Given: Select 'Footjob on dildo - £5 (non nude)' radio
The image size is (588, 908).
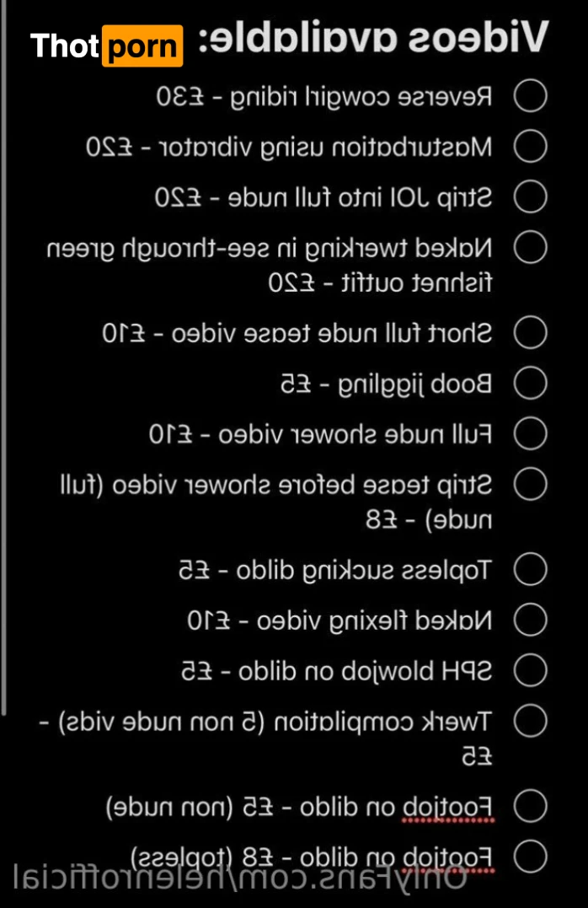Looking at the screenshot, I should 532,807.
